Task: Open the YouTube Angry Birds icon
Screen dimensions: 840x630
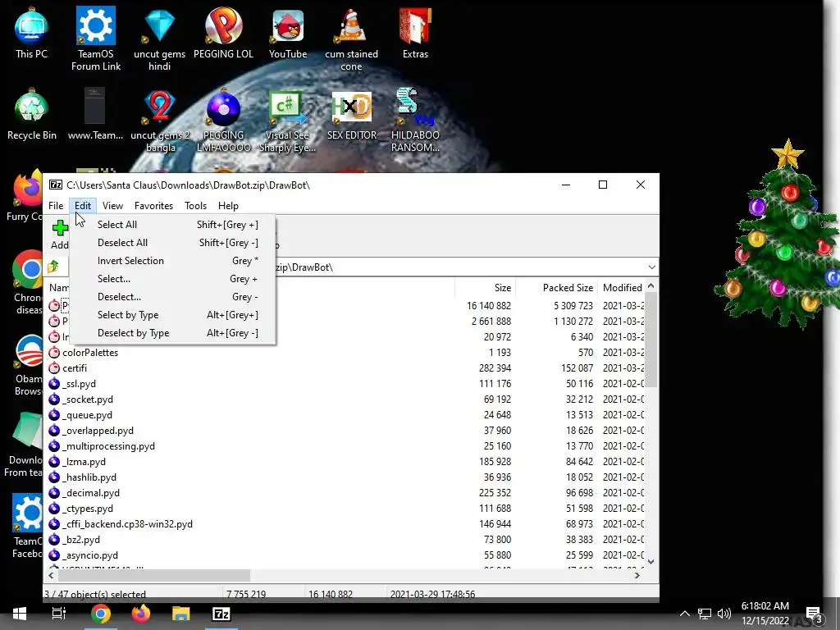Action: click(288, 33)
